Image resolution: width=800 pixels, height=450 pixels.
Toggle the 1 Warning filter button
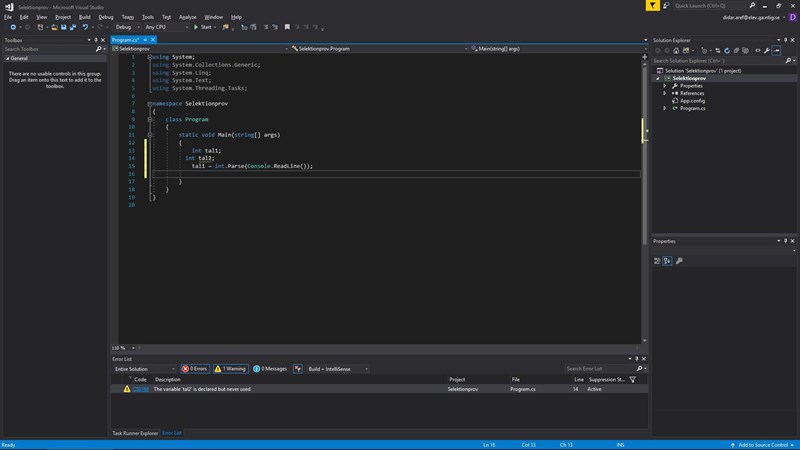[231, 368]
